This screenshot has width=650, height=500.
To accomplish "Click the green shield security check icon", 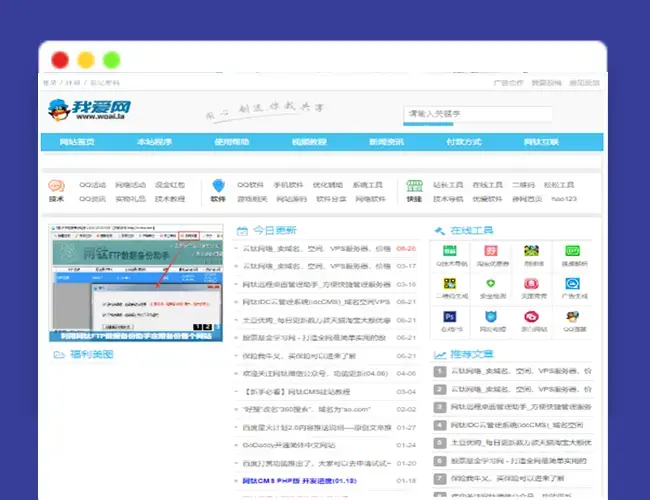I will (491, 284).
